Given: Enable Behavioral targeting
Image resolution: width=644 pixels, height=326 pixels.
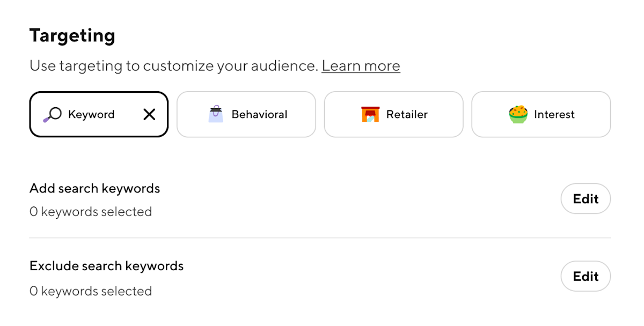Looking at the screenshot, I should tap(246, 114).
